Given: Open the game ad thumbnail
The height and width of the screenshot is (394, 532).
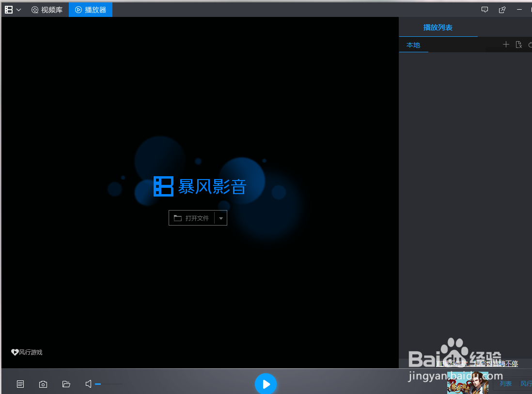Looking at the screenshot, I should [x=468, y=383].
